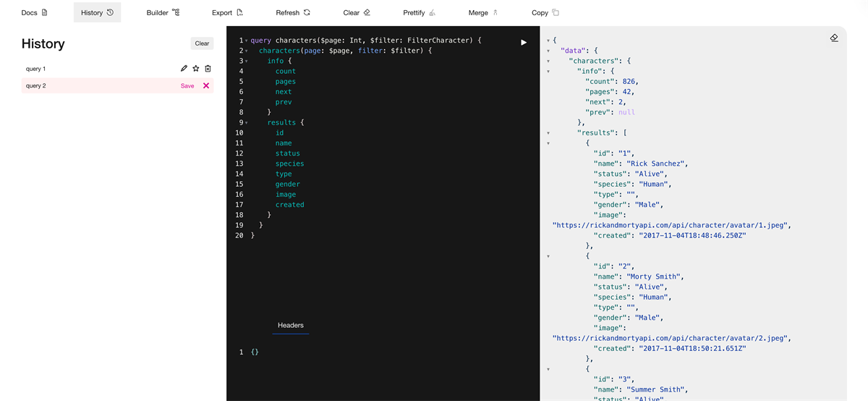Collapse the info block on line 3

(x=246, y=62)
